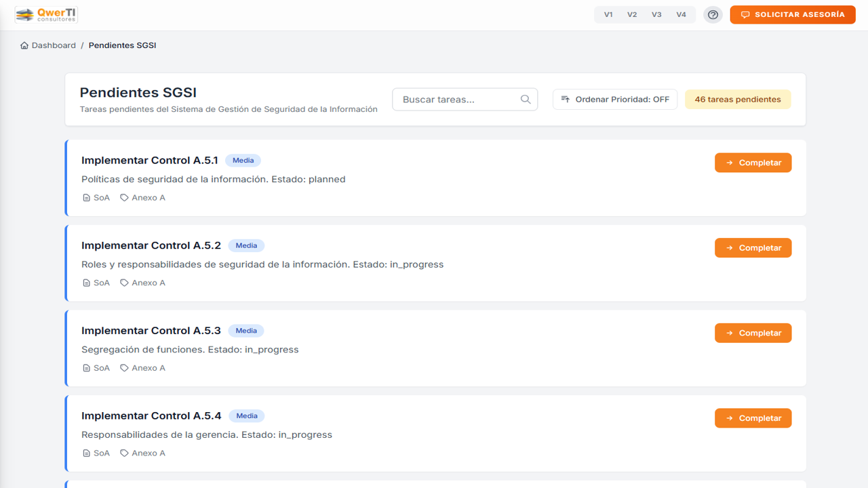Complete the Implementar Control A.5.1 task
This screenshot has height=488, width=868.
tap(753, 163)
